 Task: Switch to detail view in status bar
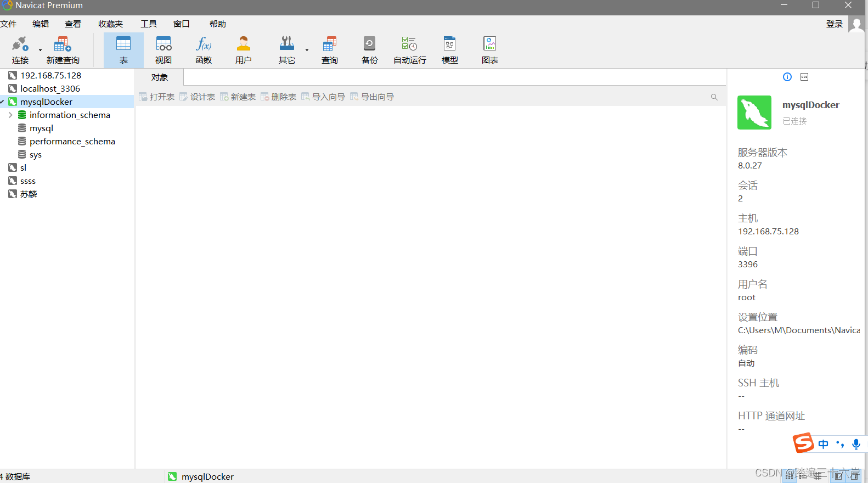coord(818,476)
